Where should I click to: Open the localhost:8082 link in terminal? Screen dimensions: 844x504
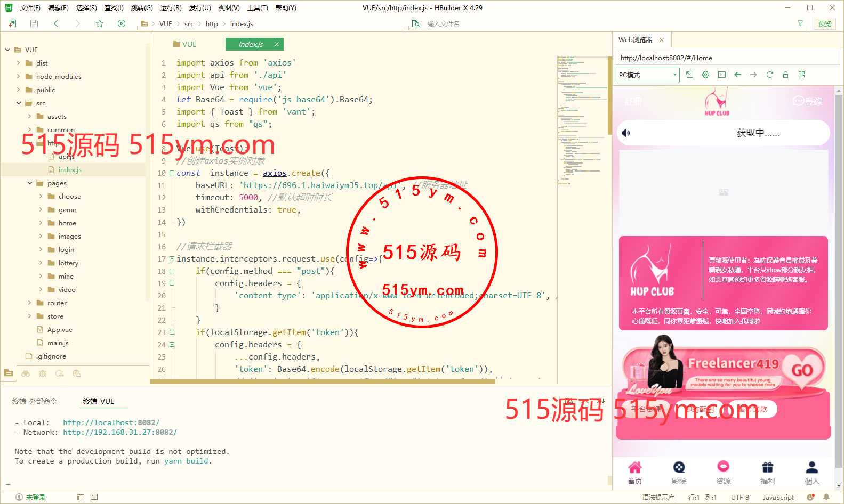click(x=111, y=422)
